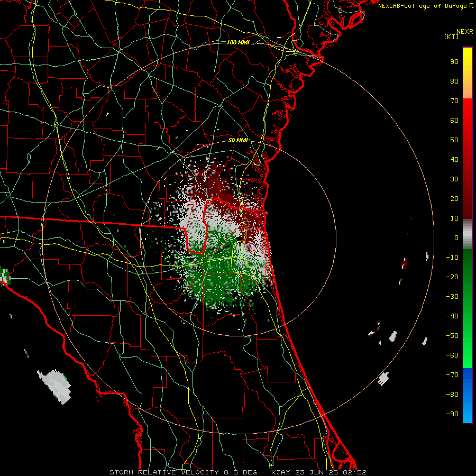Click the 80 value on color scale
Viewport: 476px width, 476px height.
click(x=454, y=81)
